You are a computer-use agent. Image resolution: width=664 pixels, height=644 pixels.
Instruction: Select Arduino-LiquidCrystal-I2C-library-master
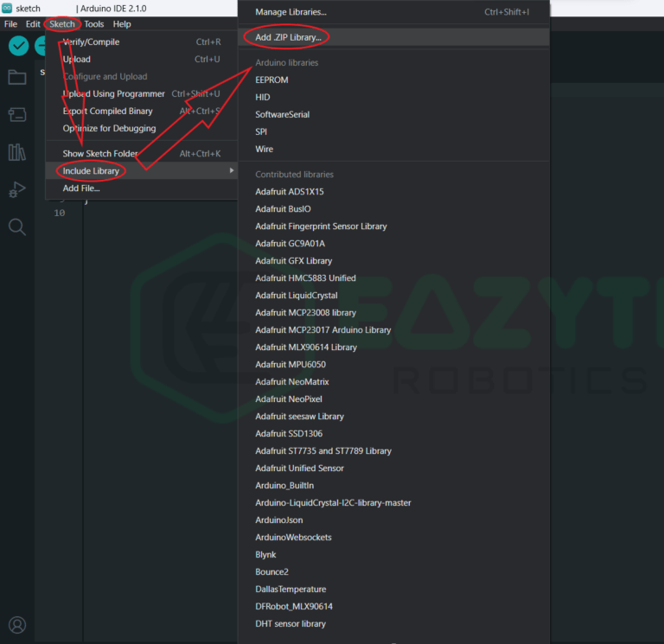tap(394, 503)
